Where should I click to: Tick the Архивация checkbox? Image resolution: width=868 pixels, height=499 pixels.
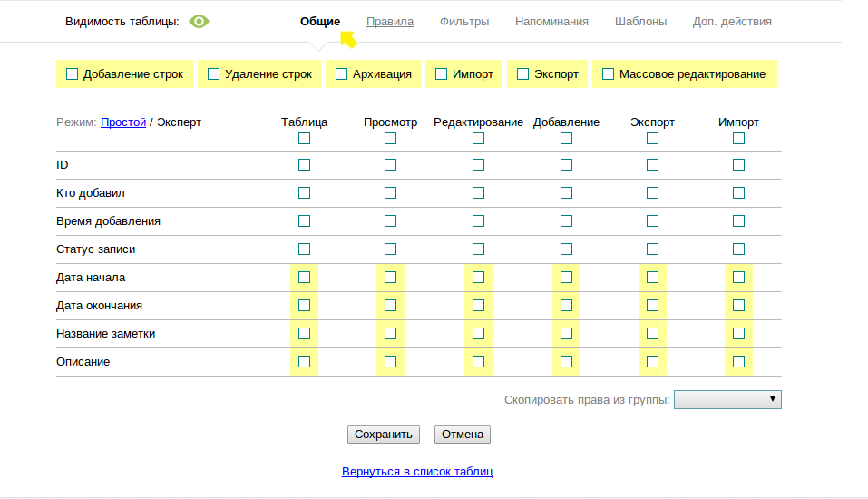(x=342, y=74)
